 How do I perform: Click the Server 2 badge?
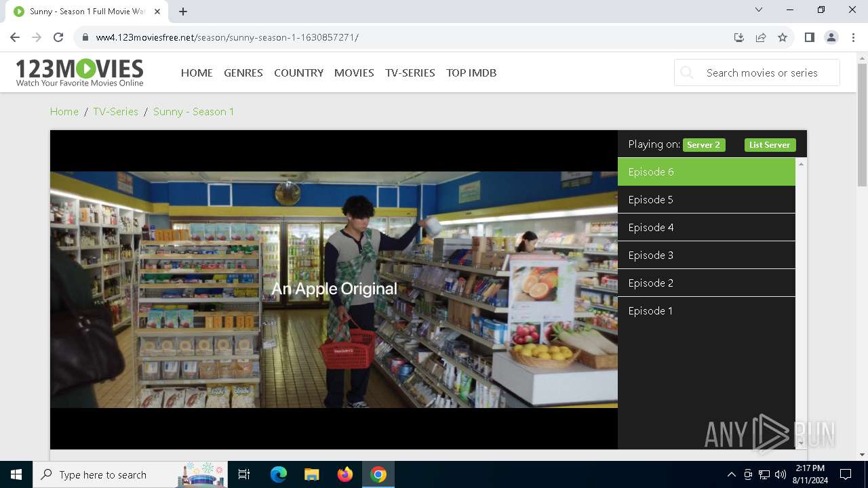tap(704, 144)
